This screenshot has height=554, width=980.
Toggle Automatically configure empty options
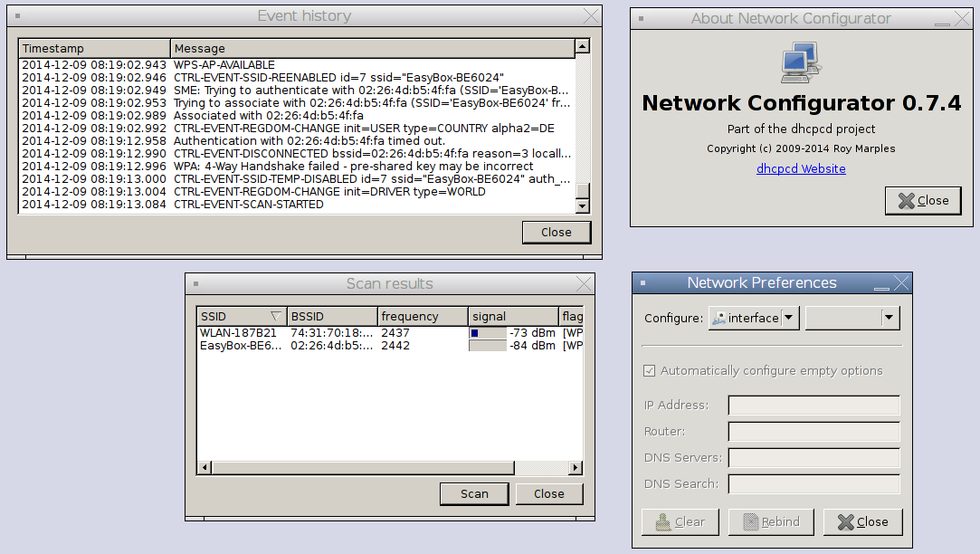pyautogui.click(x=649, y=371)
